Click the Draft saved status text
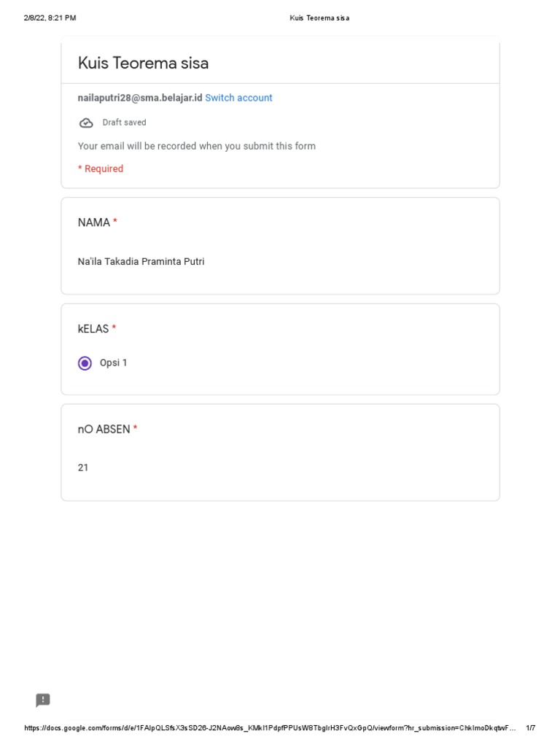Image resolution: width=560 pixels, height=747 pixels. (x=124, y=123)
